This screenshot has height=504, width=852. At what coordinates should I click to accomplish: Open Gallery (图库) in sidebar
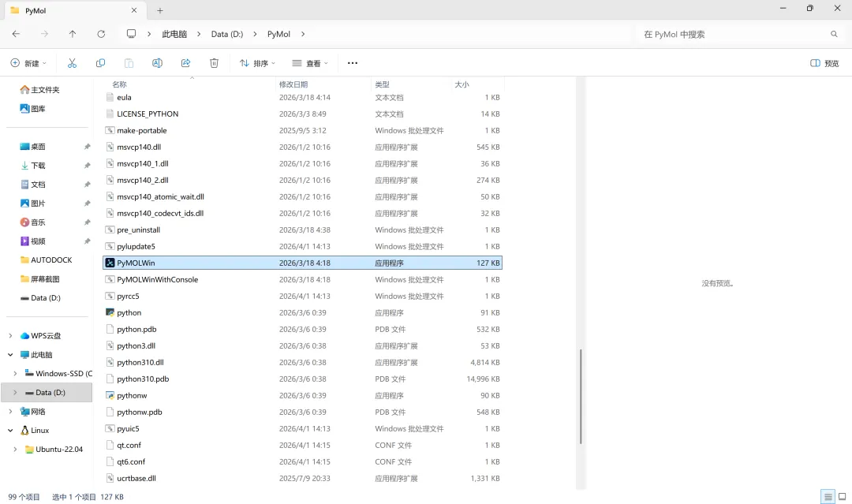(x=32, y=109)
